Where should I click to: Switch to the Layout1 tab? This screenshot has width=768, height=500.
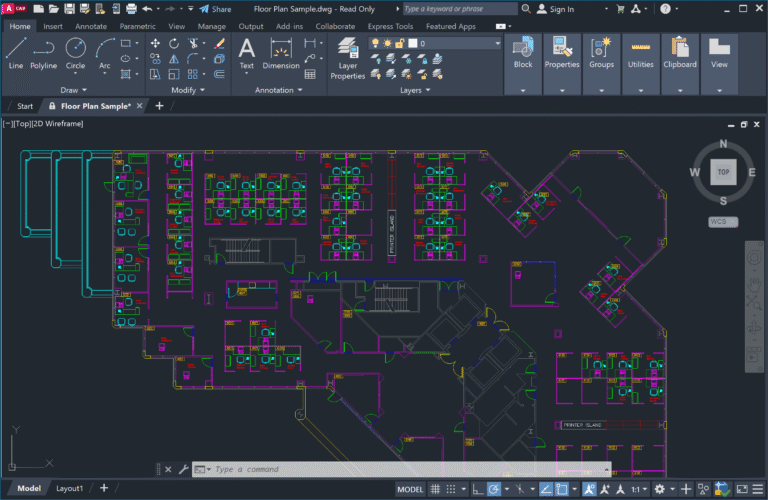click(x=69, y=488)
